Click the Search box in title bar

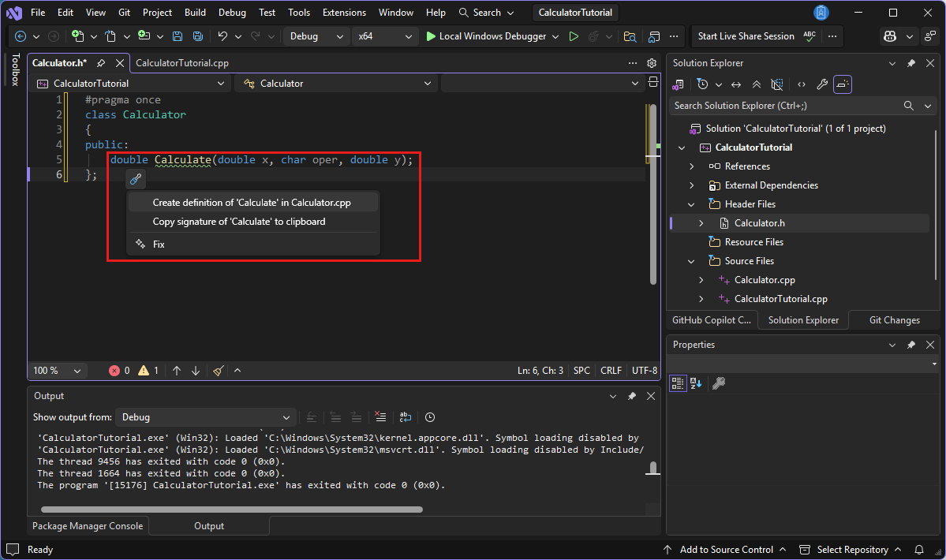click(486, 12)
